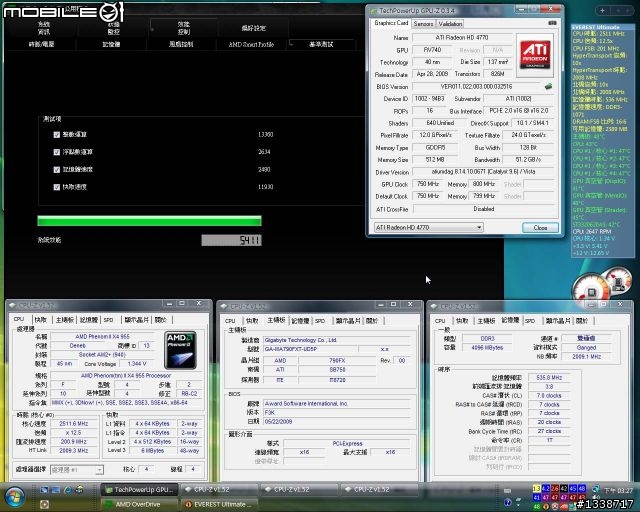640x512 pixels.
Task: Click the GPU-Z title bar icon
Action: (373, 11)
